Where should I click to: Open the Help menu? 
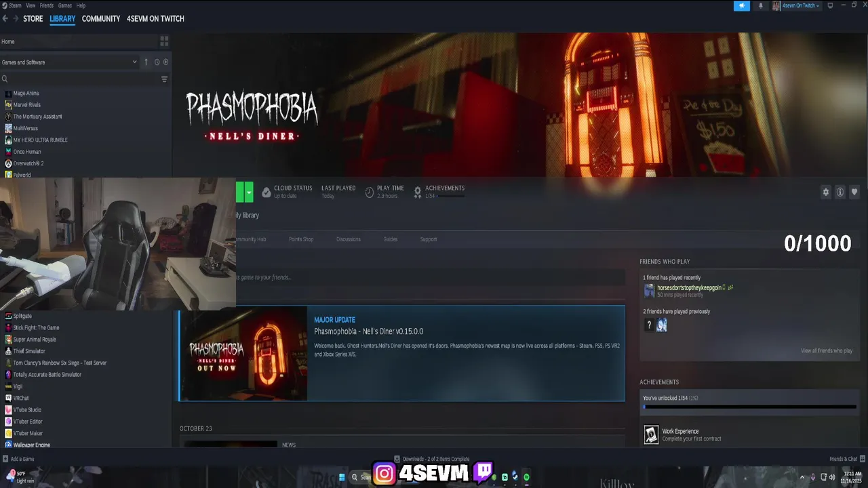[x=81, y=5]
